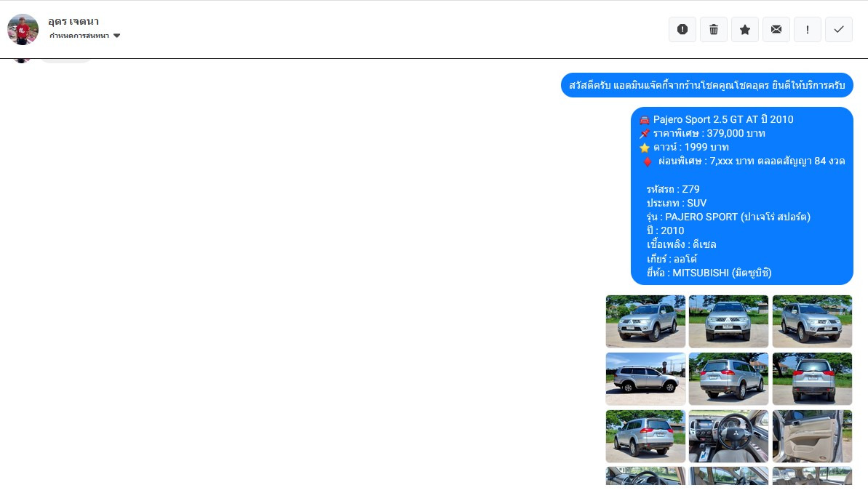This screenshot has width=868, height=493.
Task: Open rear-left Pajero photo, middle row center
Action: [728, 379]
